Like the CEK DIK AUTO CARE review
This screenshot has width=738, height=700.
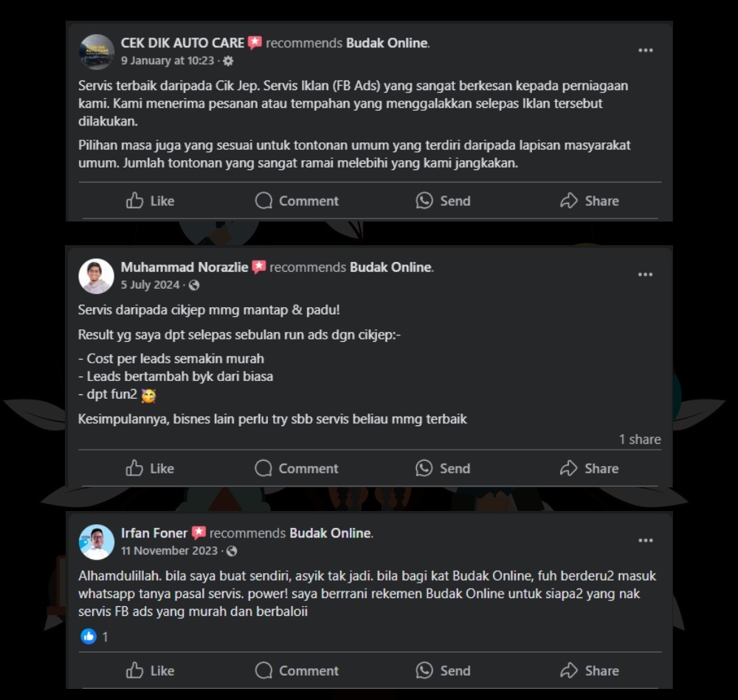click(x=150, y=201)
